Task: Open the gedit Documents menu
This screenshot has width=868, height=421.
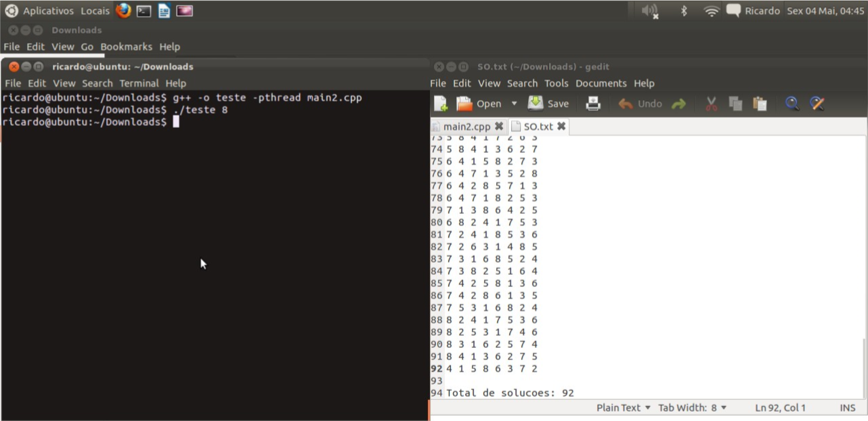Action: point(601,83)
